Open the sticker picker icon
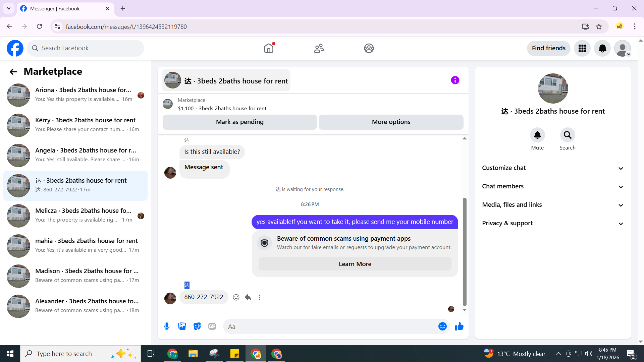The width and height of the screenshot is (644, 362). click(197, 326)
